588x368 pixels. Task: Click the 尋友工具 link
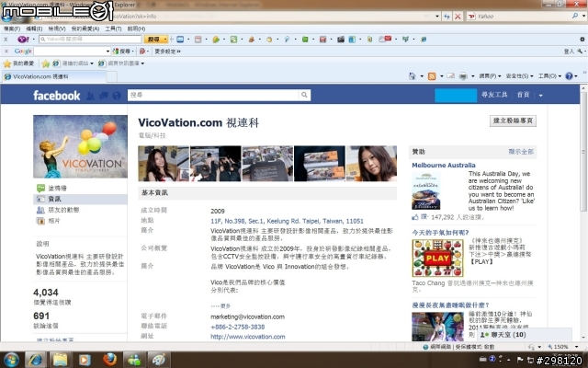click(x=494, y=95)
